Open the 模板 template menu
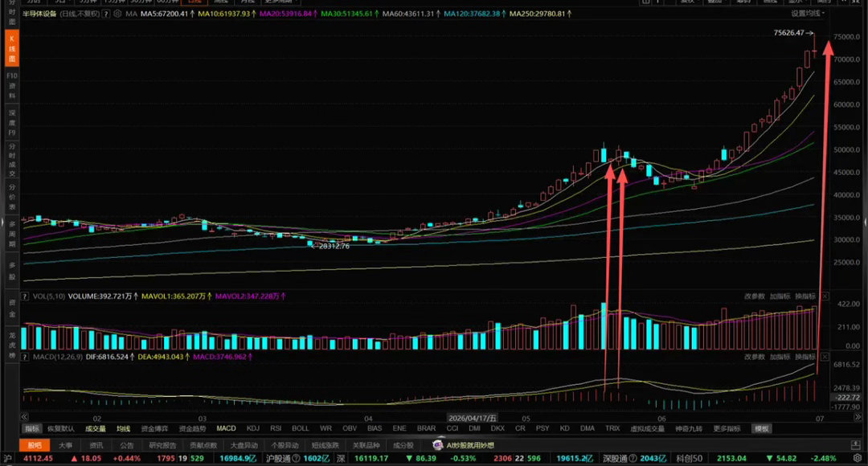The width and height of the screenshot is (868, 466). click(x=762, y=428)
